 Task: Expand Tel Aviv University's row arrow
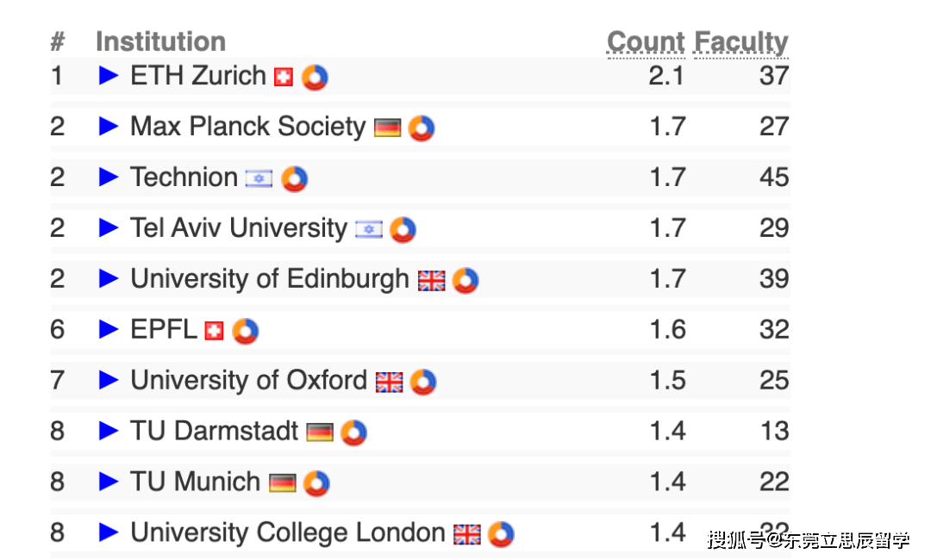(x=109, y=228)
